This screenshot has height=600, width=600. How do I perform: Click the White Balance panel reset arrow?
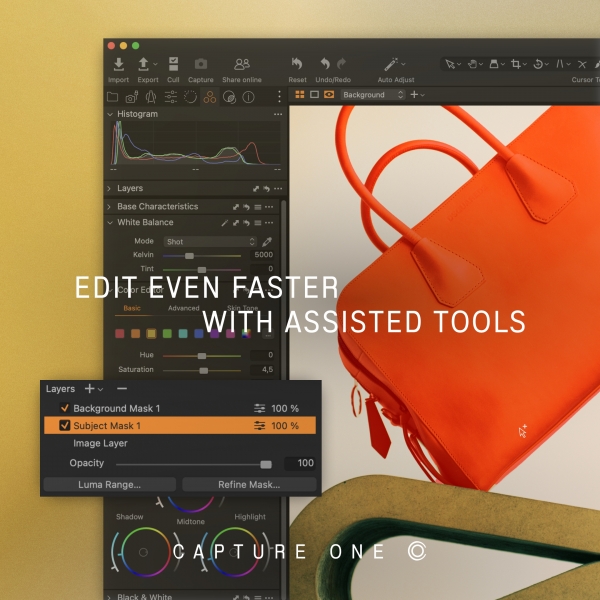click(x=246, y=223)
